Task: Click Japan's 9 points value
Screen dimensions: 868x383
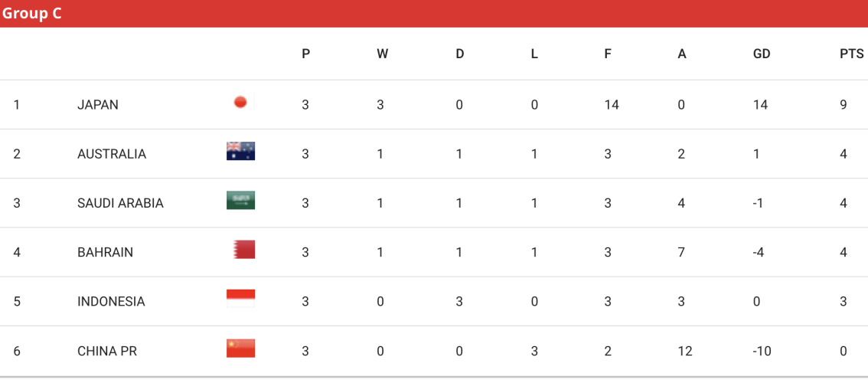Action: (x=843, y=105)
